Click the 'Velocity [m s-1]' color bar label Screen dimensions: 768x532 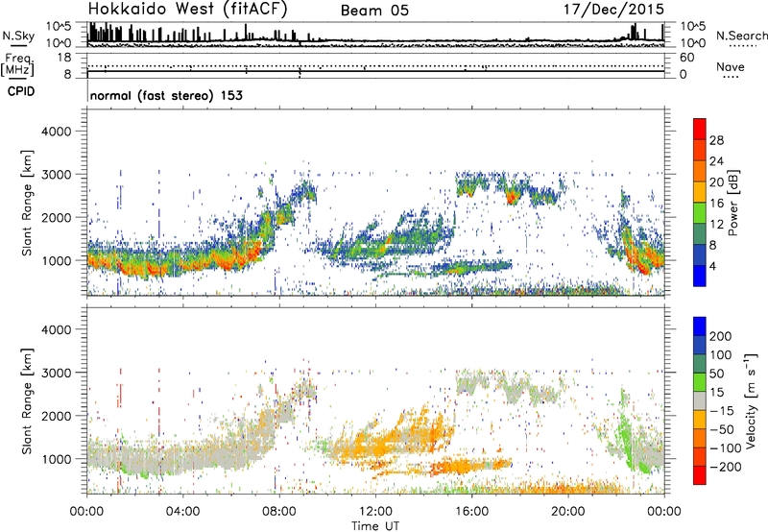click(x=751, y=400)
